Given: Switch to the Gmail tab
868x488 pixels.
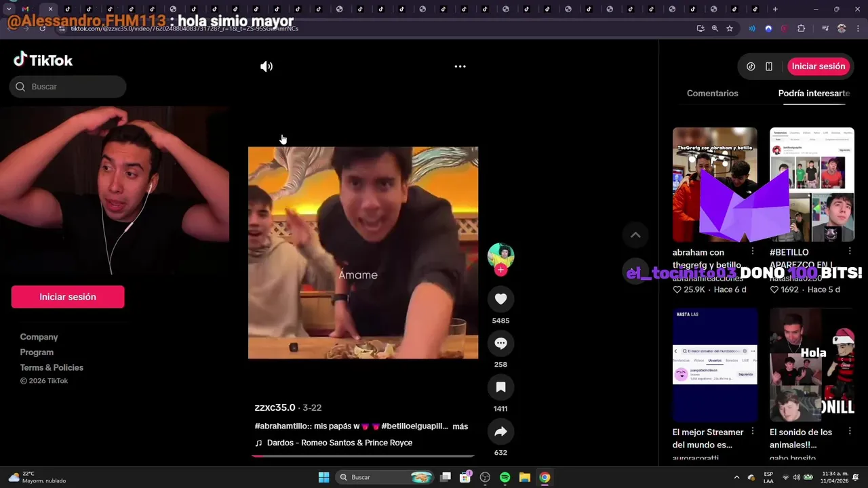Looking at the screenshot, I should click(25, 9).
